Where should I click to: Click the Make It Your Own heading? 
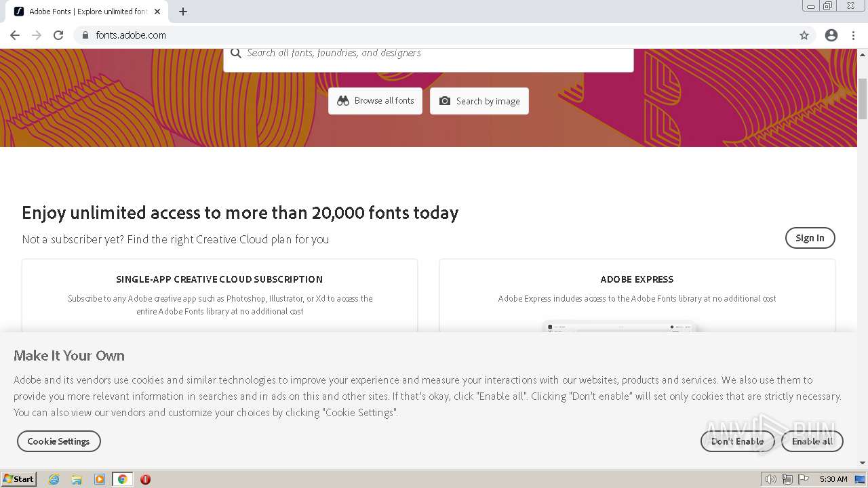[x=69, y=356]
